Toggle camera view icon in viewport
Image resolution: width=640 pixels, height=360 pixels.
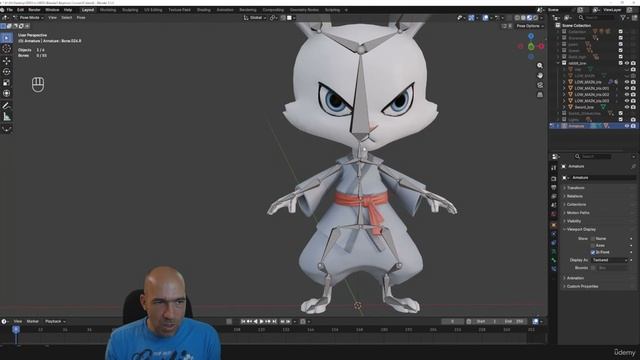[x=540, y=85]
